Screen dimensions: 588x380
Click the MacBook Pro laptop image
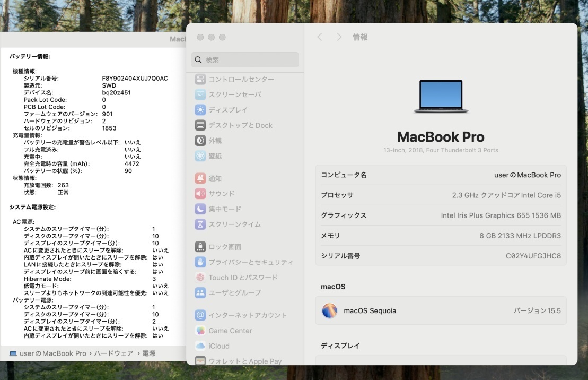click(441, 96)
